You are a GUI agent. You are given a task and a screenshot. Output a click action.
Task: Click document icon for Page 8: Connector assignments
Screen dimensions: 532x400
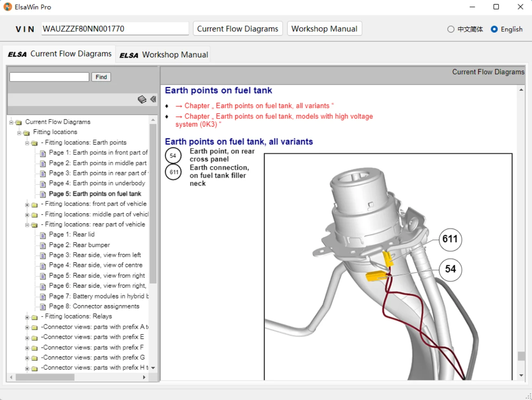click(x=43, y=307)
